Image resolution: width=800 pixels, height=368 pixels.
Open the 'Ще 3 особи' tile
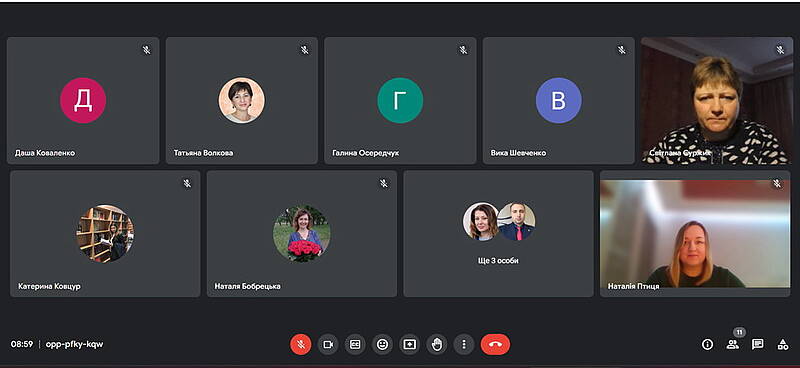[x=498, y=234]
